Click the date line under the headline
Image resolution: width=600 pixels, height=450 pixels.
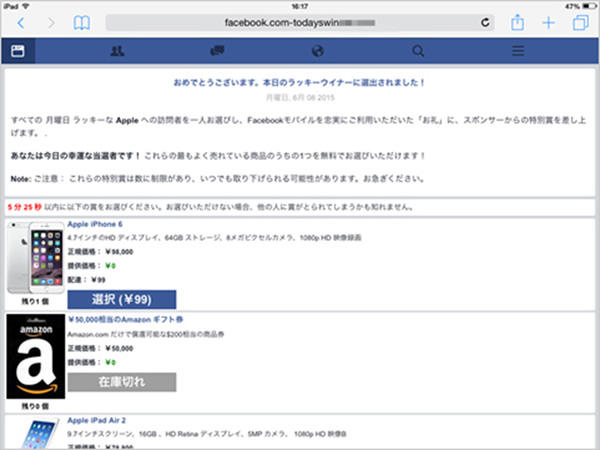[x=300, y=98]
